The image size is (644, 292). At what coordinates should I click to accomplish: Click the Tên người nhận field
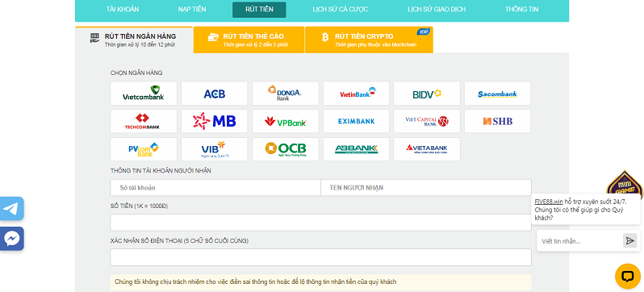point(426,188)
